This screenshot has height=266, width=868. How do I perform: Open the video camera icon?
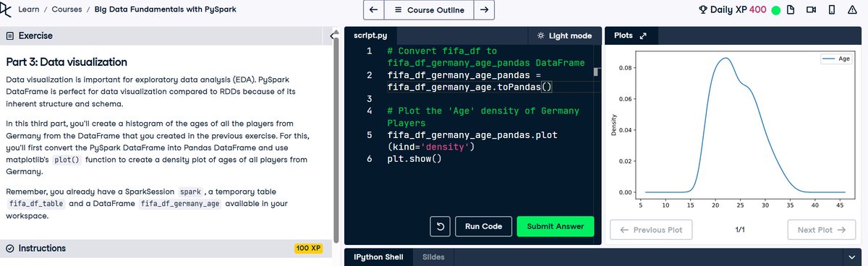tap(812, 10)
